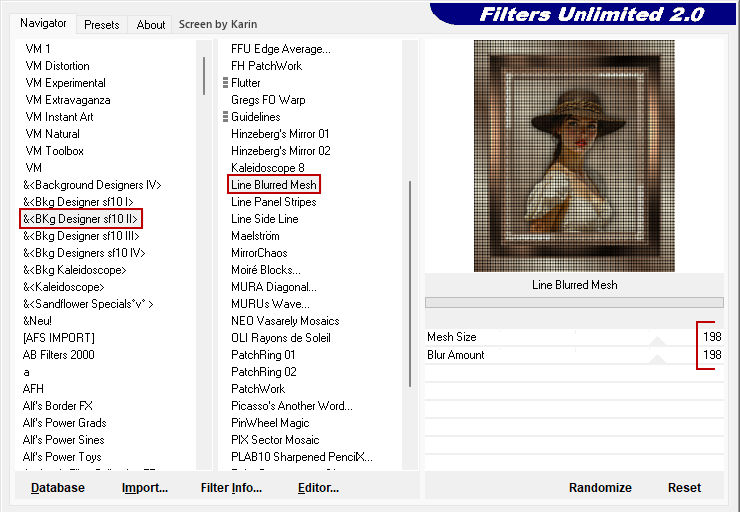The image size is (740, 512).
Task: Reset the filter parameters
Action: coord(684,488)
